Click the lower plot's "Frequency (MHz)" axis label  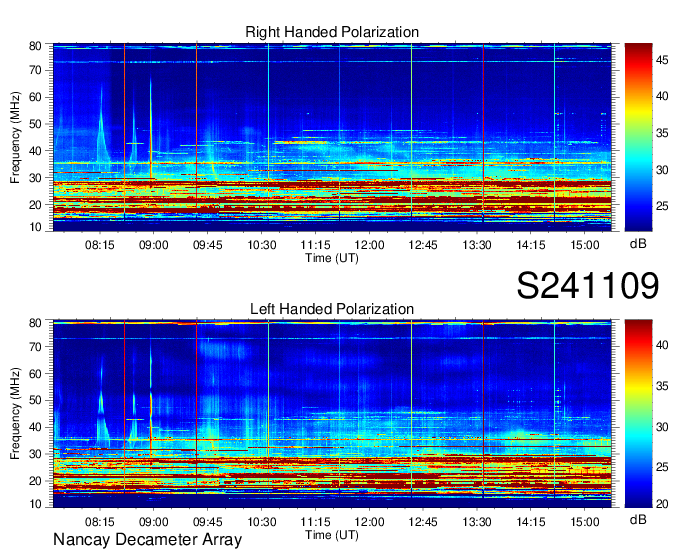[x=15, y=414]
